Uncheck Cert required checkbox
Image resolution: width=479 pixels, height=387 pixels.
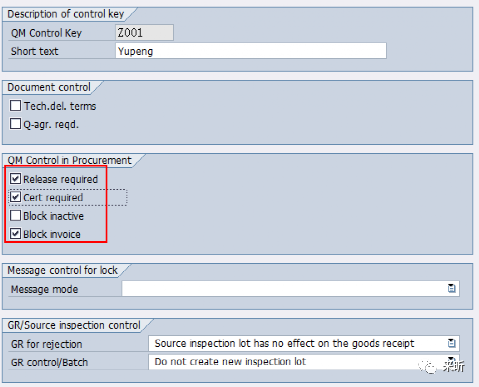click(15, 197)
